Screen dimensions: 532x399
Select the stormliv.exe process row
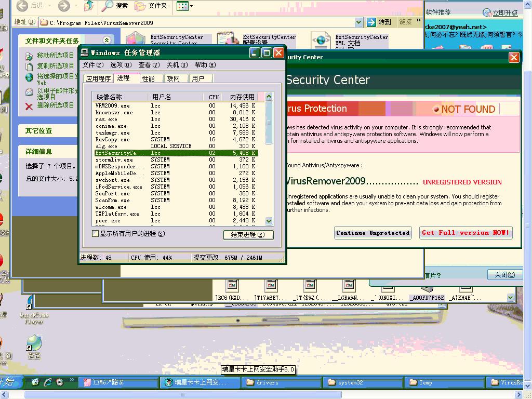point(176,159)
